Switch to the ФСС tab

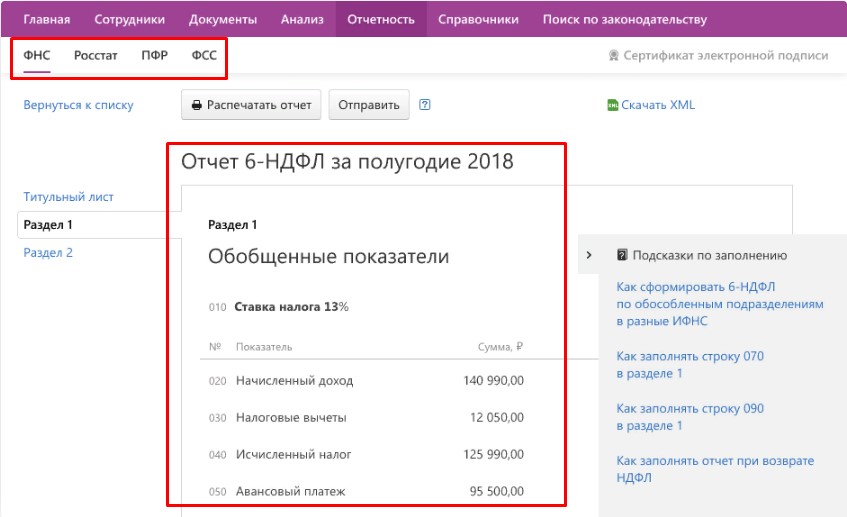(x=204, y=55)
